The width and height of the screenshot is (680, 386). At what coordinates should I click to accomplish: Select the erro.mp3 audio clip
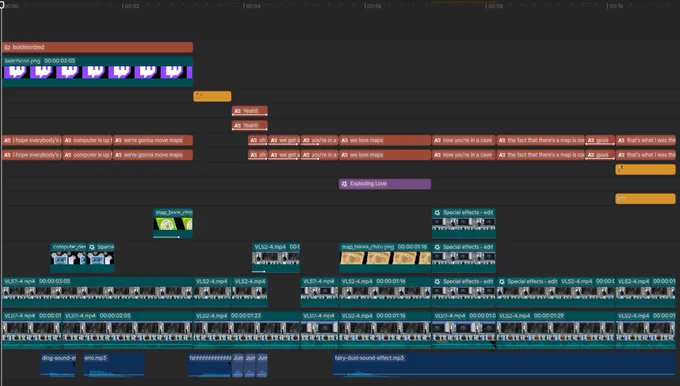click(x=114, y=365)
